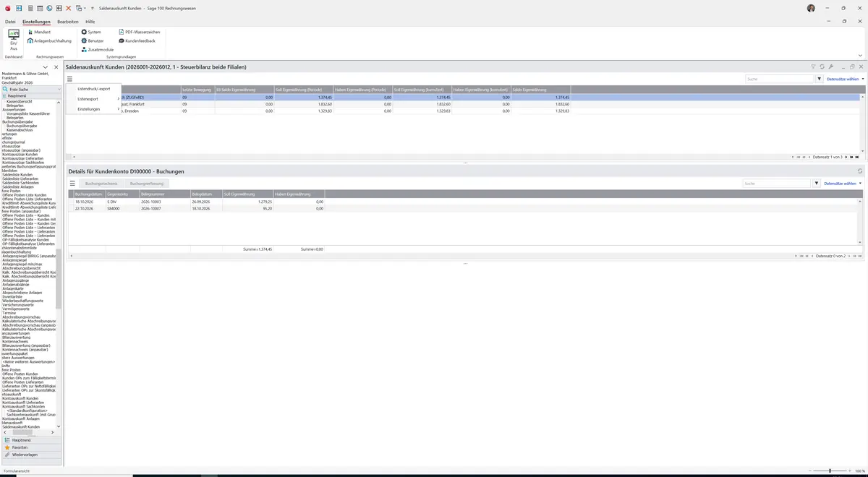Open the Hilfe ribbon tab
Screen dimensions: 868x477
click(90, 22)
